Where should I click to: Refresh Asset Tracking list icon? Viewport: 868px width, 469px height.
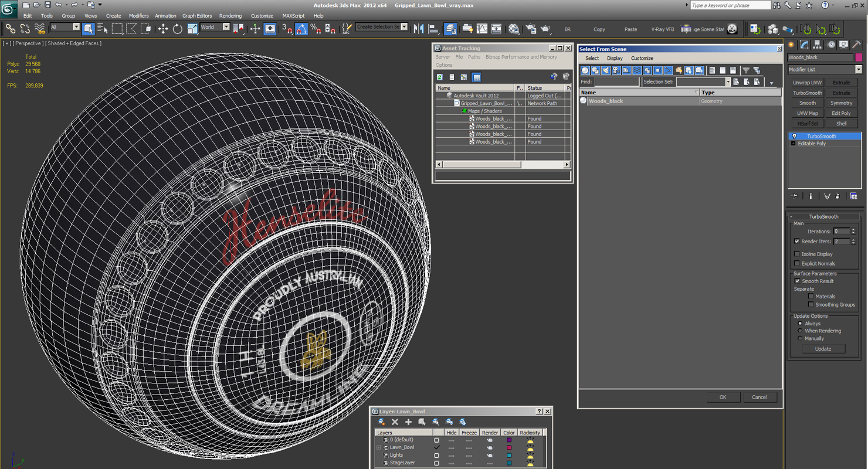[x=440, y=77]
